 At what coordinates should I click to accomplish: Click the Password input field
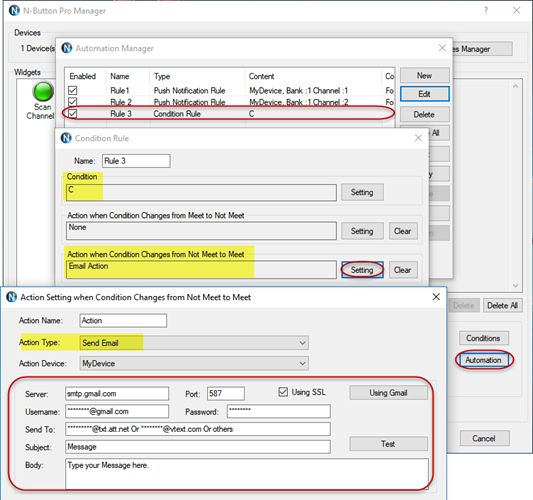point(279,411)
